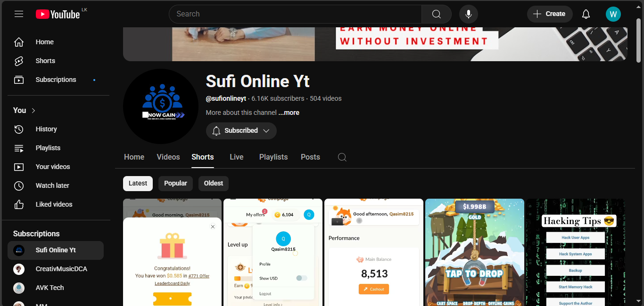Click the Shorts sidebar icon
644x306 pixels.
19,61
